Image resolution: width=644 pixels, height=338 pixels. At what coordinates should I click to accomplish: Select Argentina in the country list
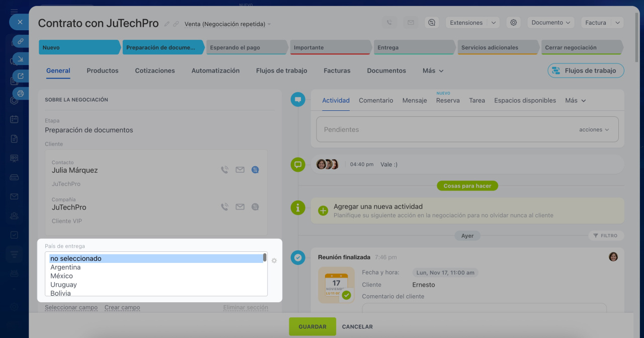tap(65, 267)
